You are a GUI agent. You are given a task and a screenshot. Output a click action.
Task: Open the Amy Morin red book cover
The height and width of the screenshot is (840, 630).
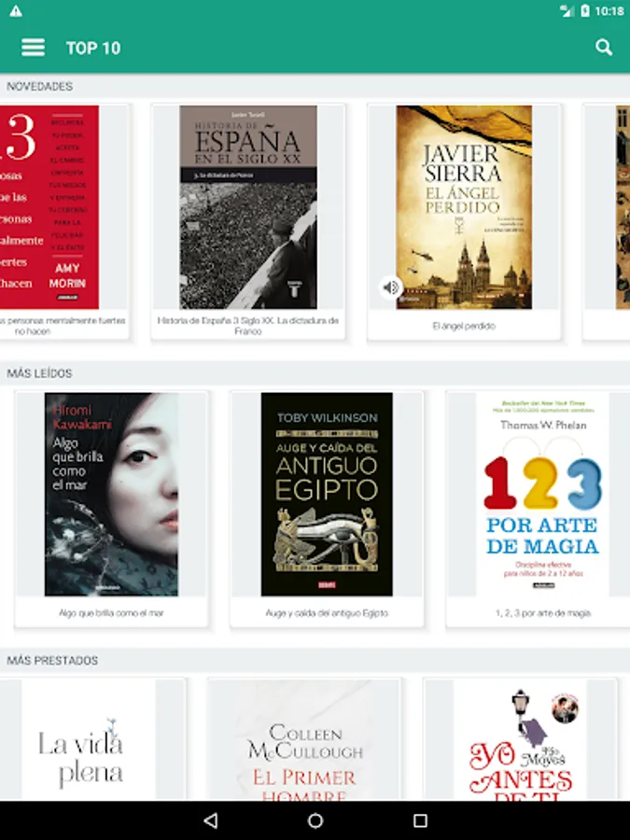49,207
